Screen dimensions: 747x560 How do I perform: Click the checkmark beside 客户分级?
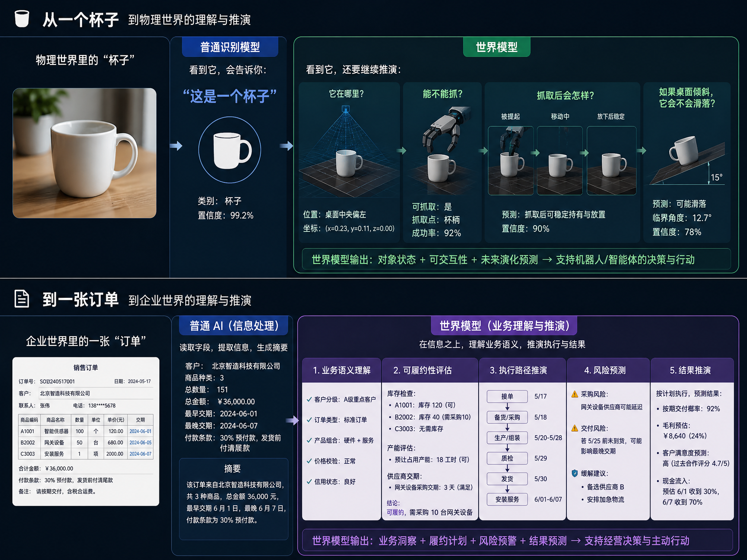pyautogui.click(x=309, y=400)
